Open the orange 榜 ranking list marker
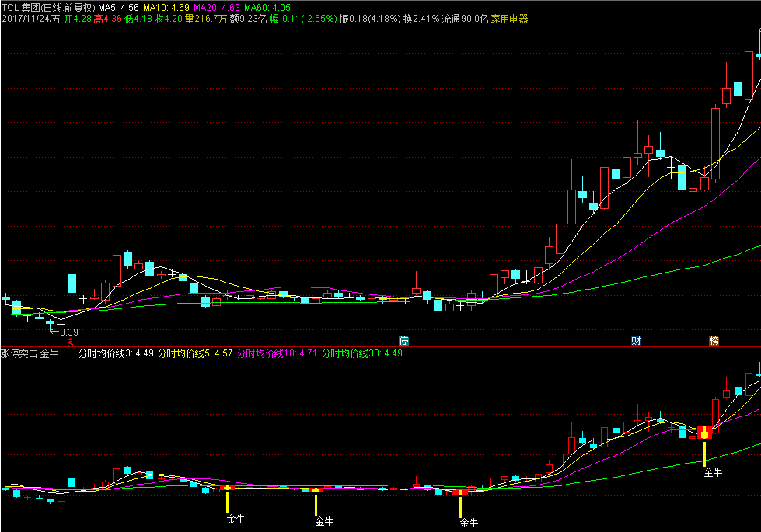 pyautogui.click(x=714, y=340)
